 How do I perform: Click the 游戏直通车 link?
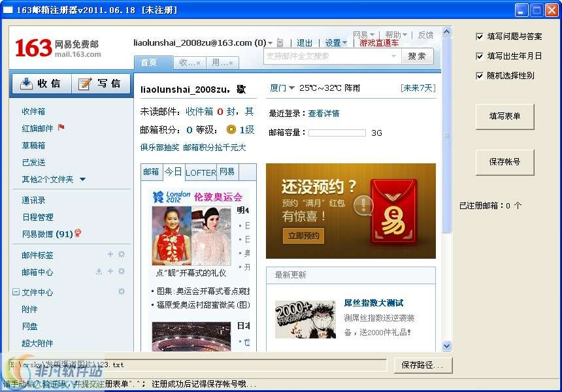coord(379,43)
